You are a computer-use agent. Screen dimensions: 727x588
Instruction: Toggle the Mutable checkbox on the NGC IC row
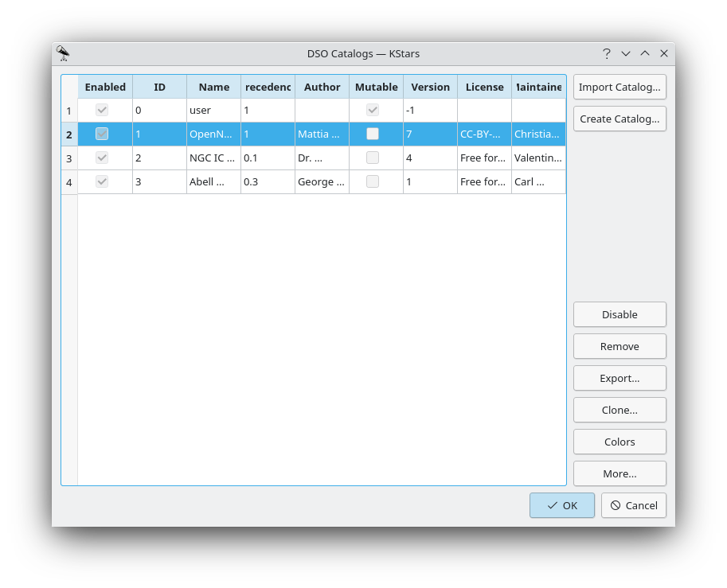pos(373,158)
